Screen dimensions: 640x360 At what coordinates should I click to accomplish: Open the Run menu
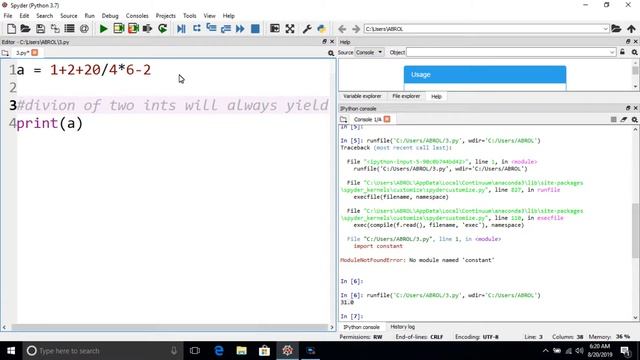pyautogui.click(x=89, y=16)
